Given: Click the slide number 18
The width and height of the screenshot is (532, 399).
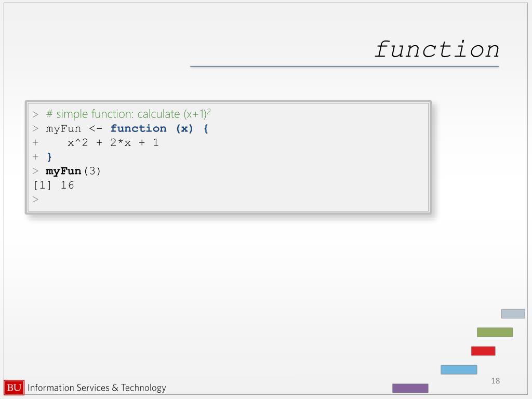Looking at the screenshot, I should (x=495, y=381).
